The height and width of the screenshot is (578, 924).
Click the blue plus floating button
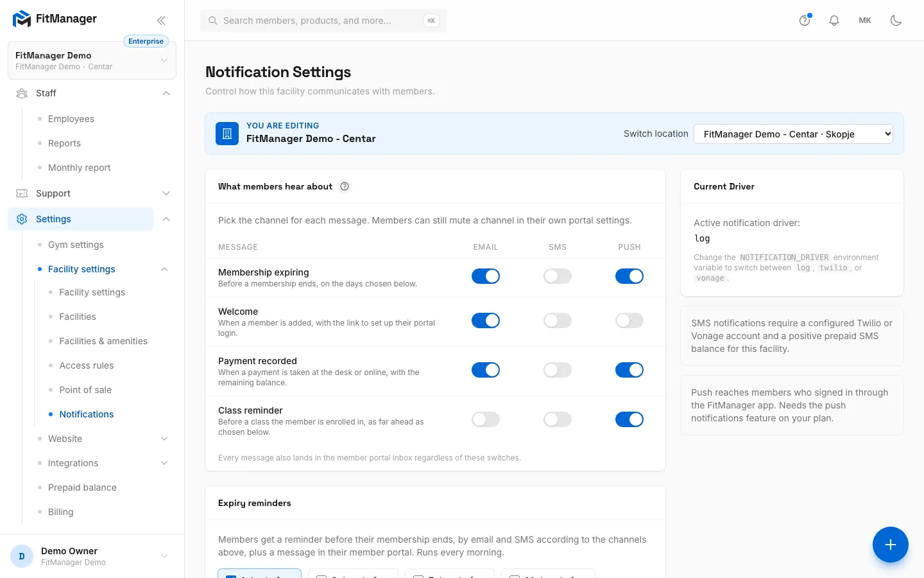(890, 545)
